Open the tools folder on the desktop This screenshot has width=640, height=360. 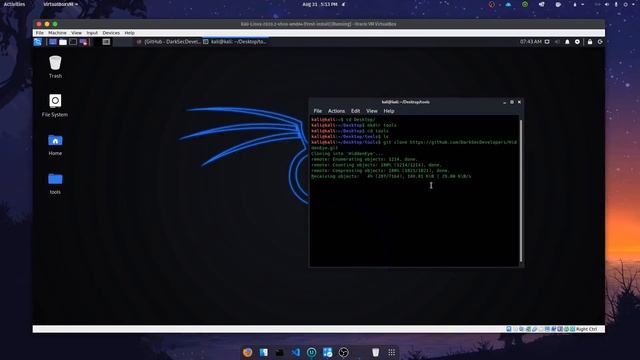coord(55,183)
